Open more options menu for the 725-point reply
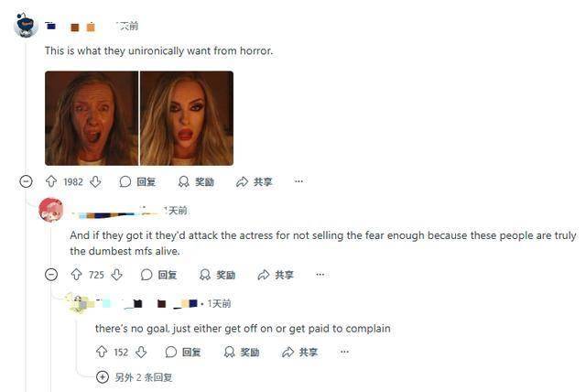586x392 pixels. point(320,274)
